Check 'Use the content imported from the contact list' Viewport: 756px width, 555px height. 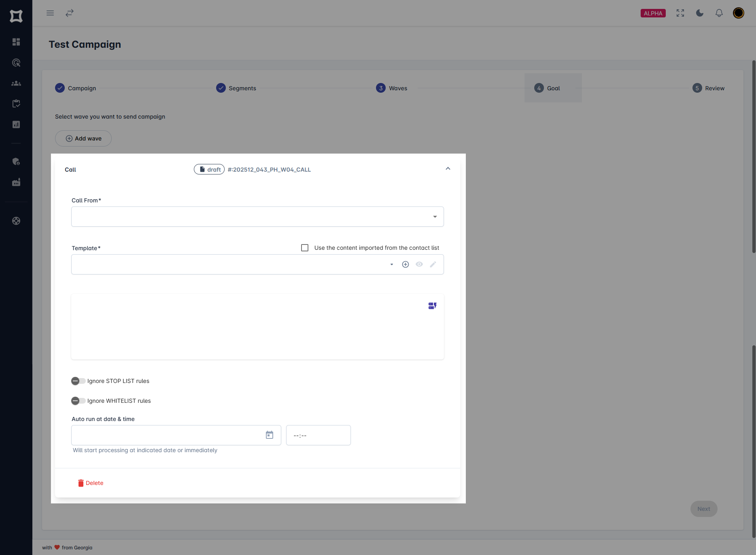coord(304,247)
